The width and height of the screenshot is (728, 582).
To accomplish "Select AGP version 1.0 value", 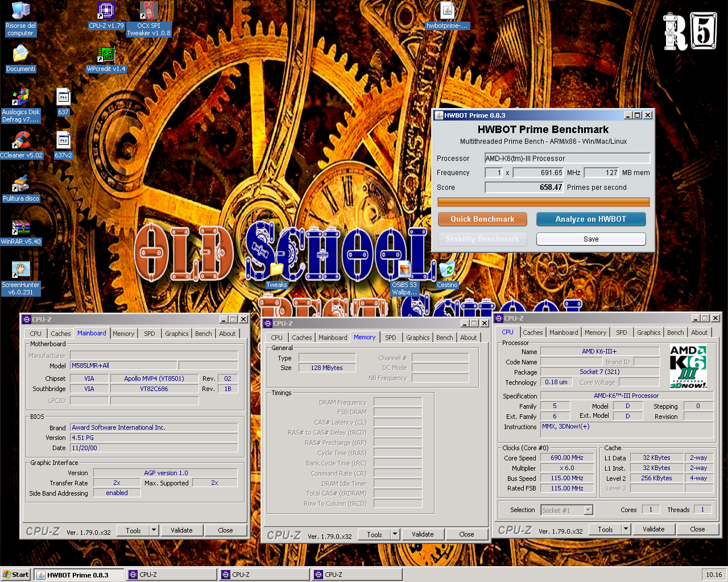I will tap(166, 473).
